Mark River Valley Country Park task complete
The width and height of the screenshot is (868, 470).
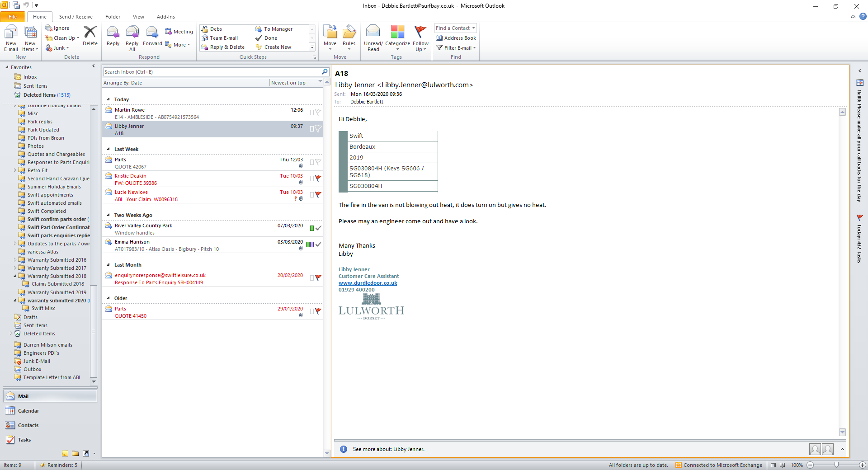click(x=318, y=228)
